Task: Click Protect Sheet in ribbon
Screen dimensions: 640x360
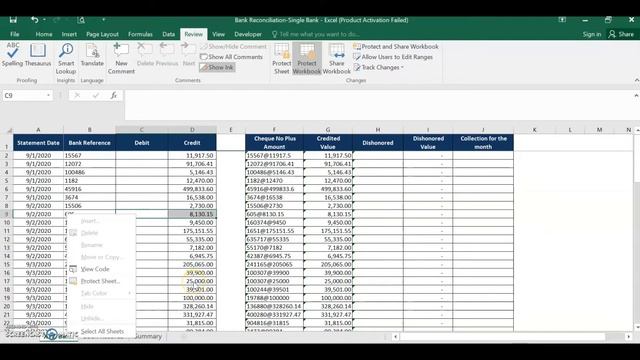Action: [x=282, y=59]
